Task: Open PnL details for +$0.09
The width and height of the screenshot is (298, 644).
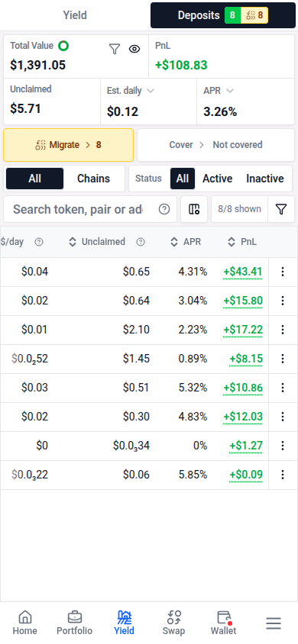Action: click(x=246, y=475)
